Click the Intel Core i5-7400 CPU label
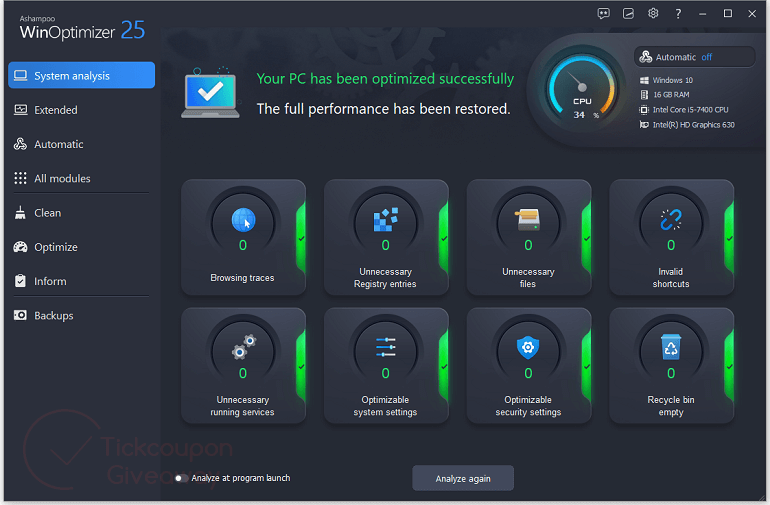This screenshot has height=505, width=770. tap(690, 110)
